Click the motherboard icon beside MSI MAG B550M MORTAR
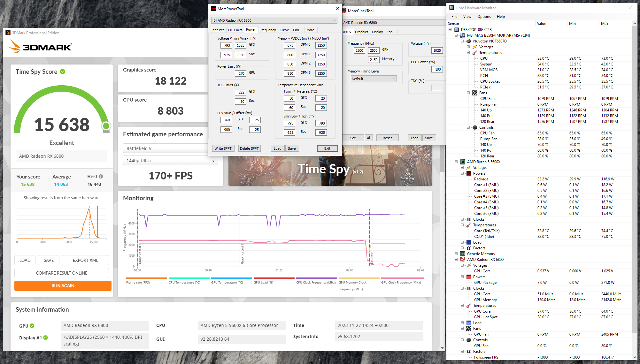This screenshot has width=640, height=364. 462,35
